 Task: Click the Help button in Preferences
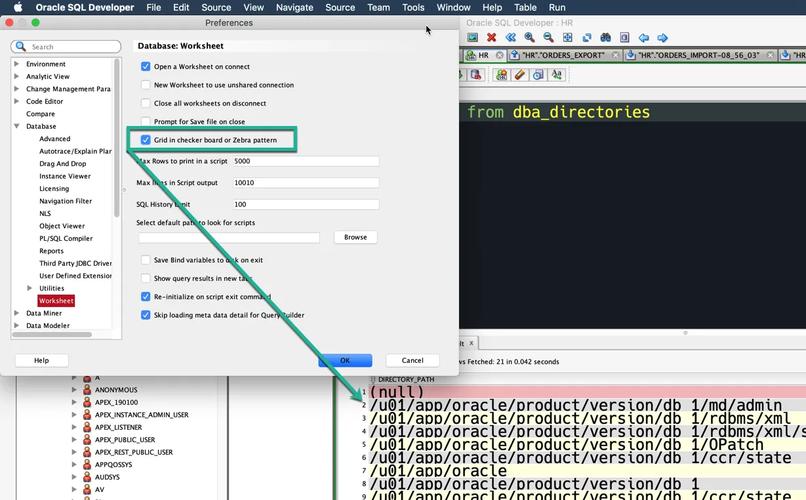coord(42,360)
